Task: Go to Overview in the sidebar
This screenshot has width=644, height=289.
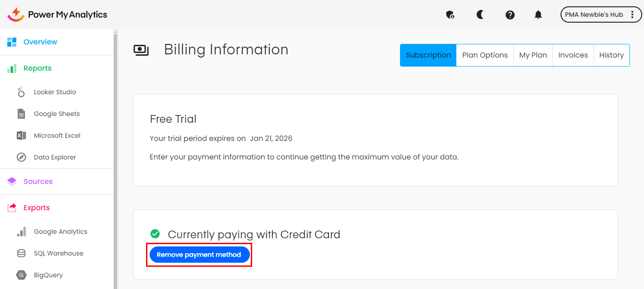Action: pyautogui.click(x=40, y=42)
